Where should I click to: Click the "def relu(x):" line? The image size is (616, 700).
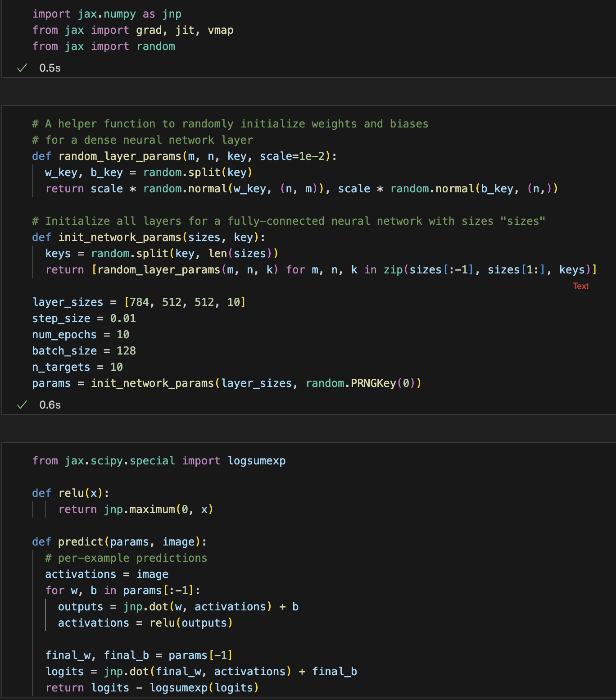[x=71, y=493]
